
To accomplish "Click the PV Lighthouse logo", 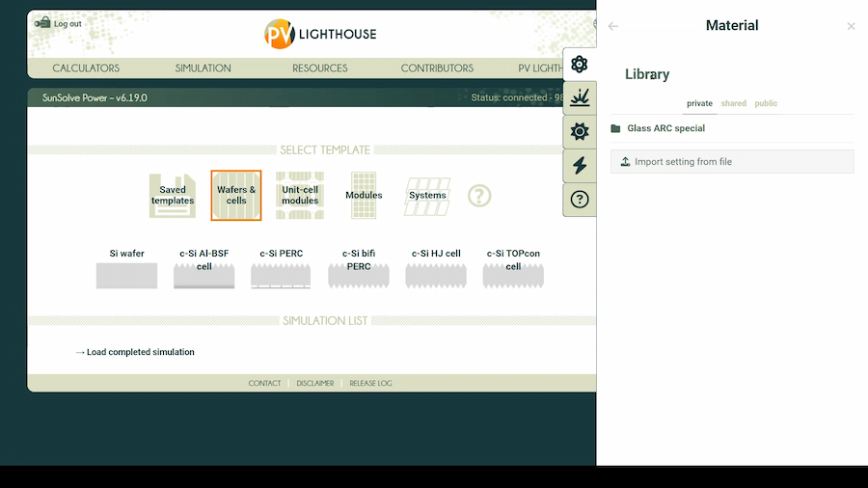I will coord(320,34).
